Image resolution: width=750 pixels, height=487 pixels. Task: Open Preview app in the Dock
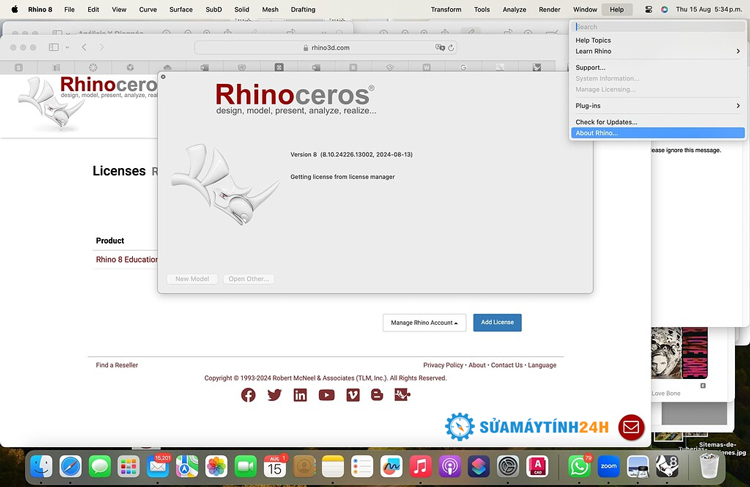click(x=638, y=466)
